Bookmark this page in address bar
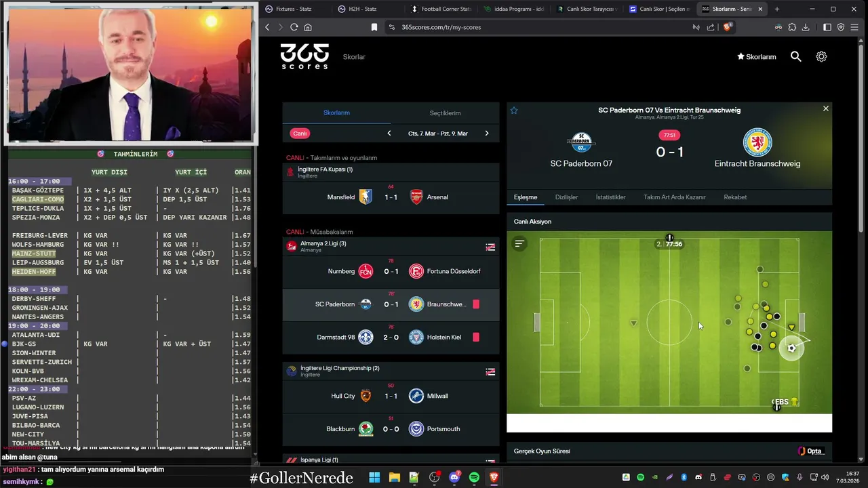868x488 pixels. pyautogui.click(x=374, y=27)
